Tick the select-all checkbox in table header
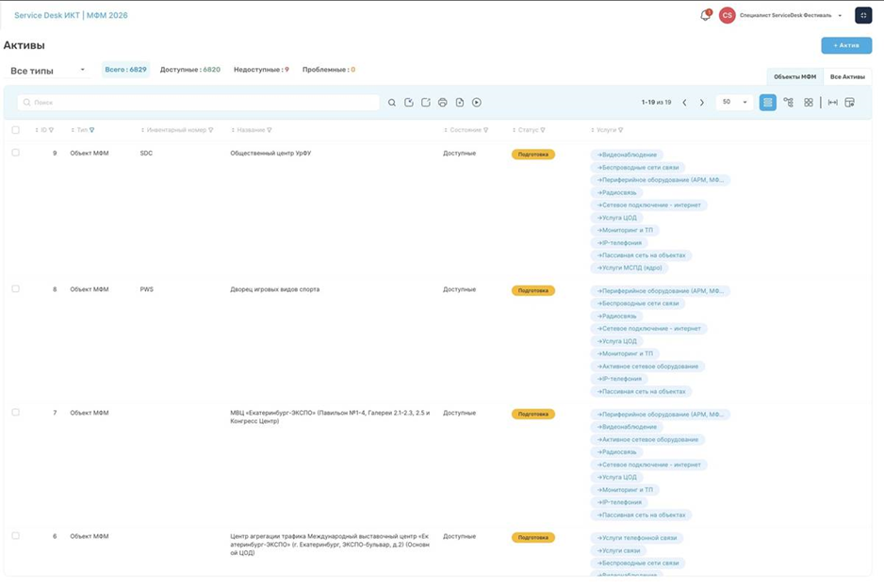The width and height of the screenshot is (884, 588). tap(16, 130)
